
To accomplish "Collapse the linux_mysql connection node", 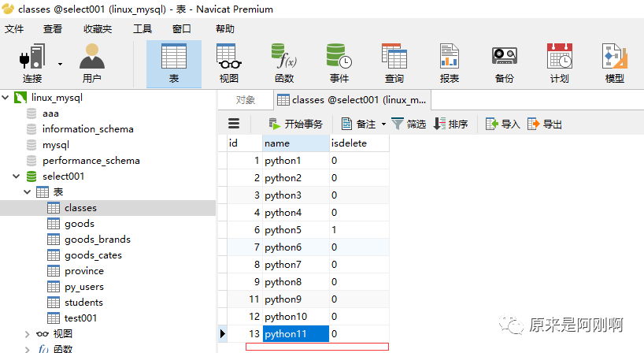I will point(6,98).
